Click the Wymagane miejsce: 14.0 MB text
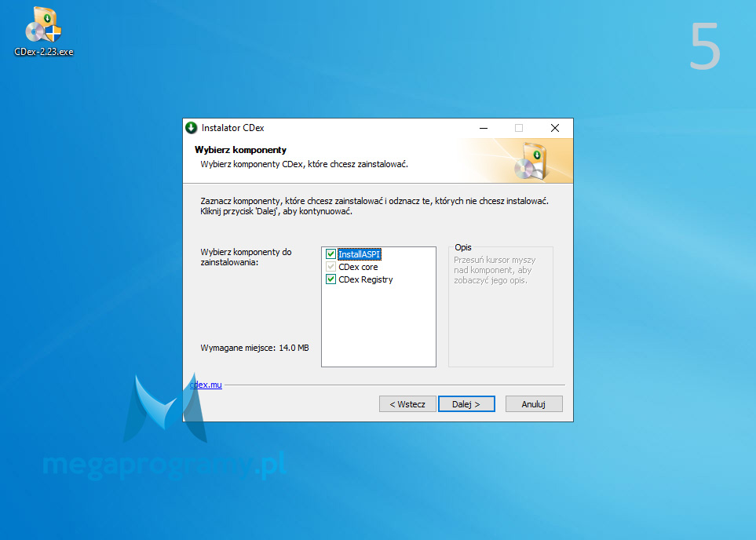 tap(254, 348)
